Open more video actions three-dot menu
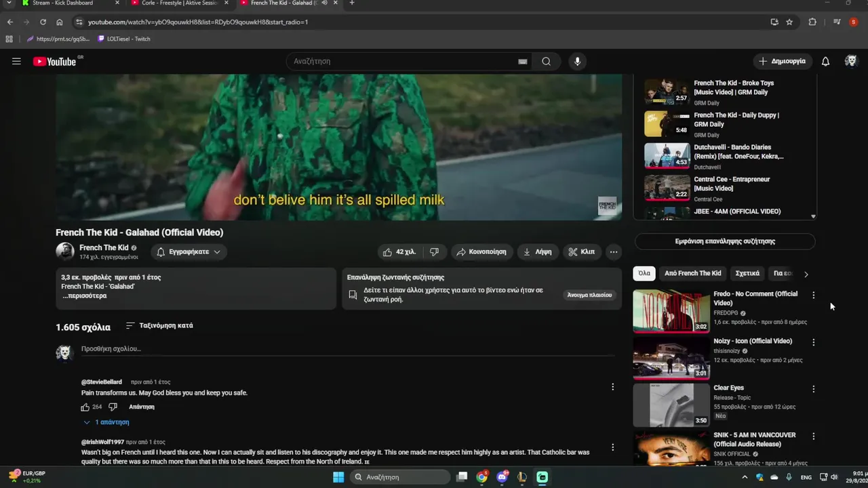The image size is (868, 488). click(x=613, y=252)
